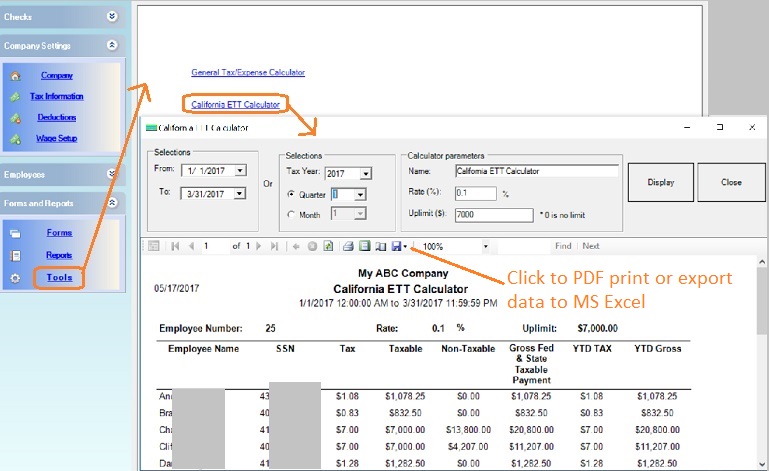Go to the first report page
This screenshot has width=769, height=471.
(x=176, y=246)
